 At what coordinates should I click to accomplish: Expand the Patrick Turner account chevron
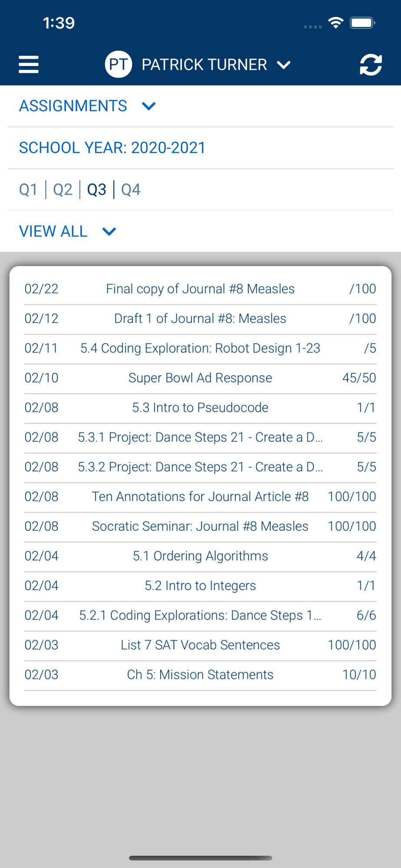(x=284, y=65)
